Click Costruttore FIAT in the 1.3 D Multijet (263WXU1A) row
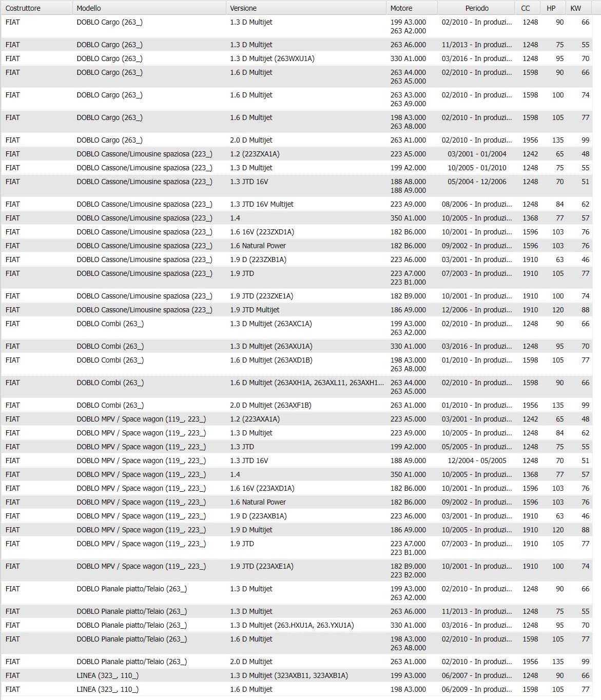The height and width of the screenshot is (700, 601). [12, 58]
